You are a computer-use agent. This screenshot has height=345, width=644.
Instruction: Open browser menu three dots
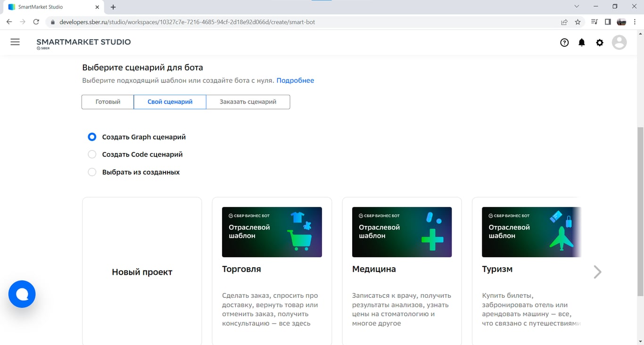635,22
